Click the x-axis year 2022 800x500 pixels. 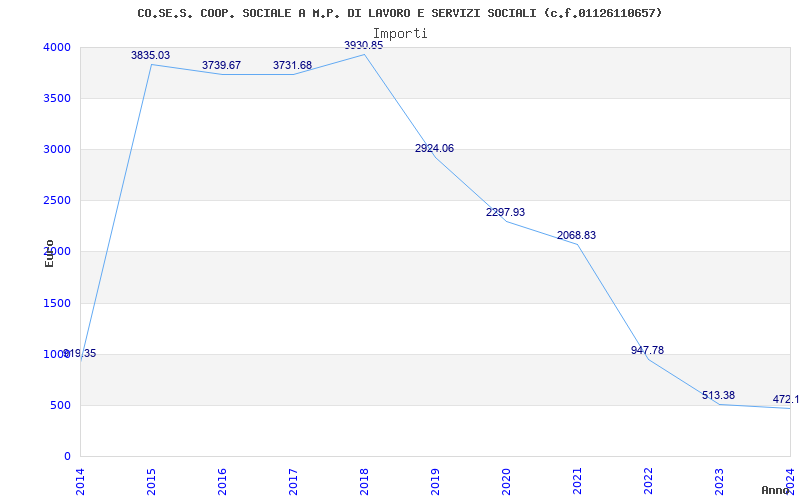(x=648, y=483)
